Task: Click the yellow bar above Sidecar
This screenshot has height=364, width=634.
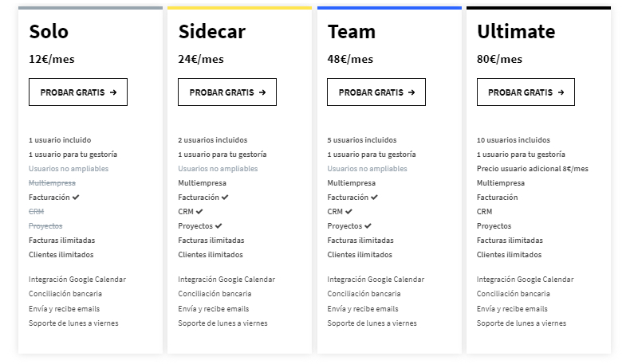Action: coord(240,8)
